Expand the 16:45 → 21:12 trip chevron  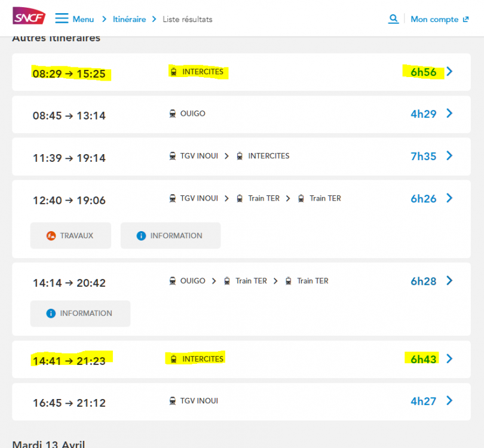click(450, 401)
